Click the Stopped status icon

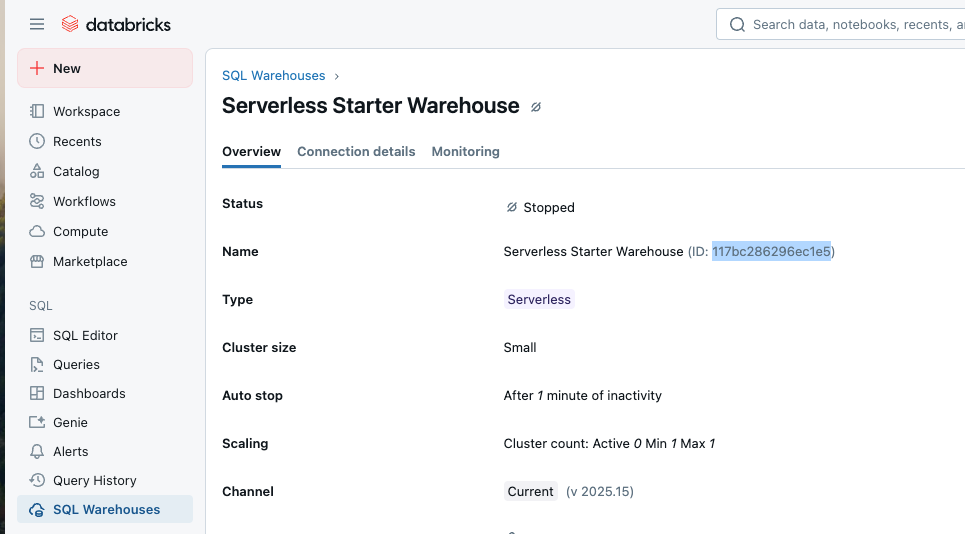[x=511, y=207]
